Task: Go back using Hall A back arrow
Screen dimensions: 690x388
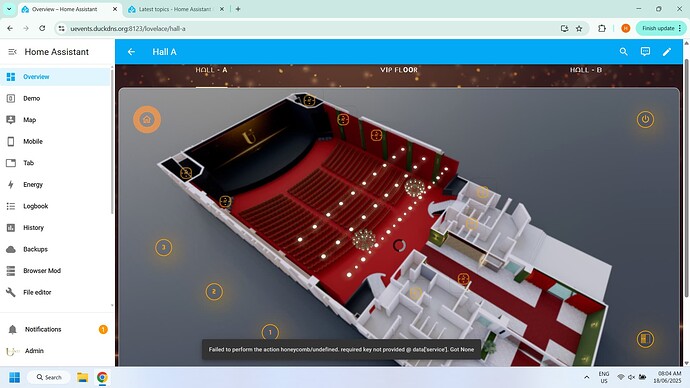Action: (x=131, y=52)
